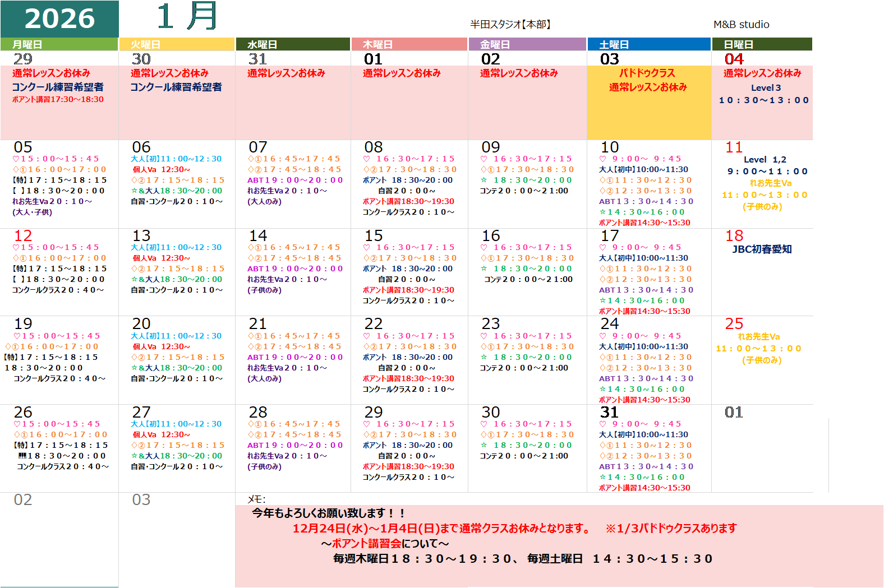The width and height of the screenshot is (884, 588).
Task: Select the date number 22
Action: (374, 324)
